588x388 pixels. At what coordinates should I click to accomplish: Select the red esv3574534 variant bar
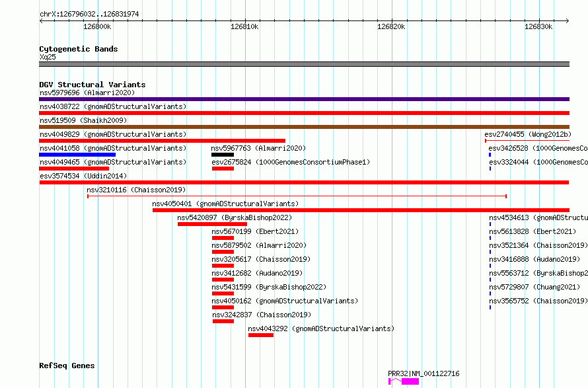click(304, 182)
